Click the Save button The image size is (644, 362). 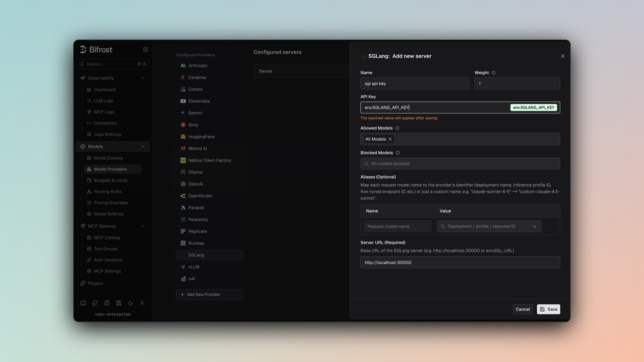548,309
